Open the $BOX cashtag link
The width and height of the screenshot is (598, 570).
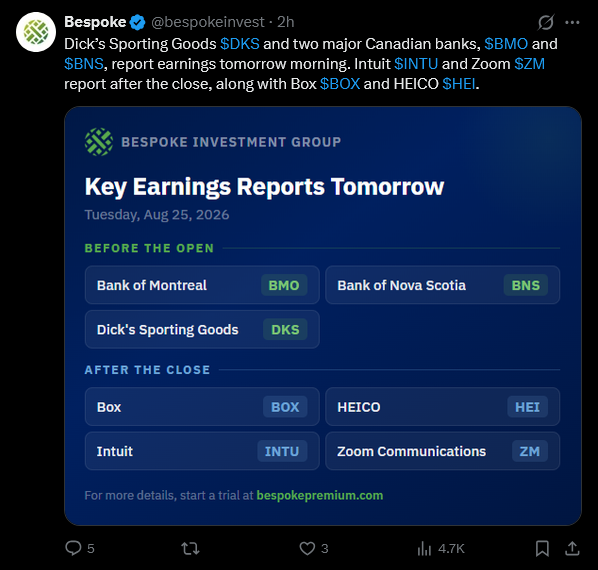340,84
